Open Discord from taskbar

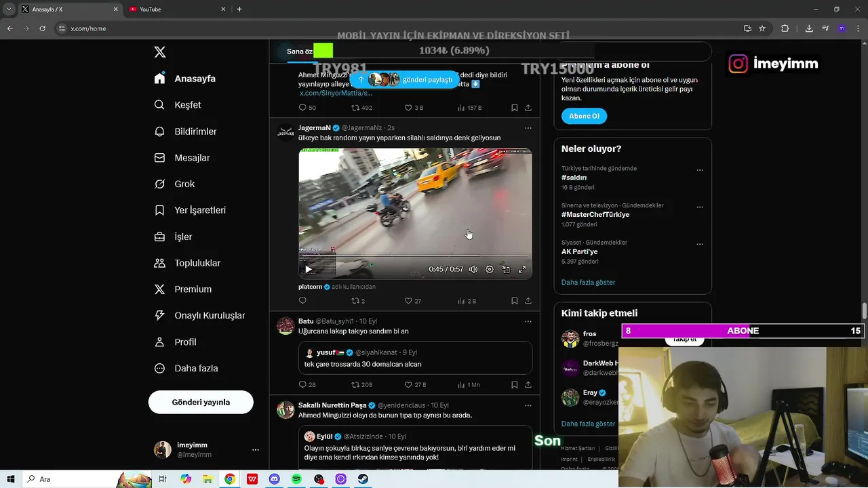point(274,479)
